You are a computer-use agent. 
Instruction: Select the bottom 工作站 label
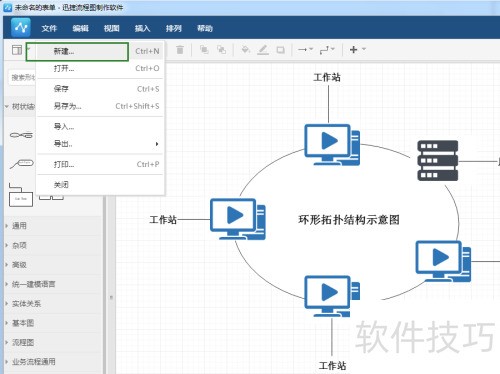pos(332,365)
